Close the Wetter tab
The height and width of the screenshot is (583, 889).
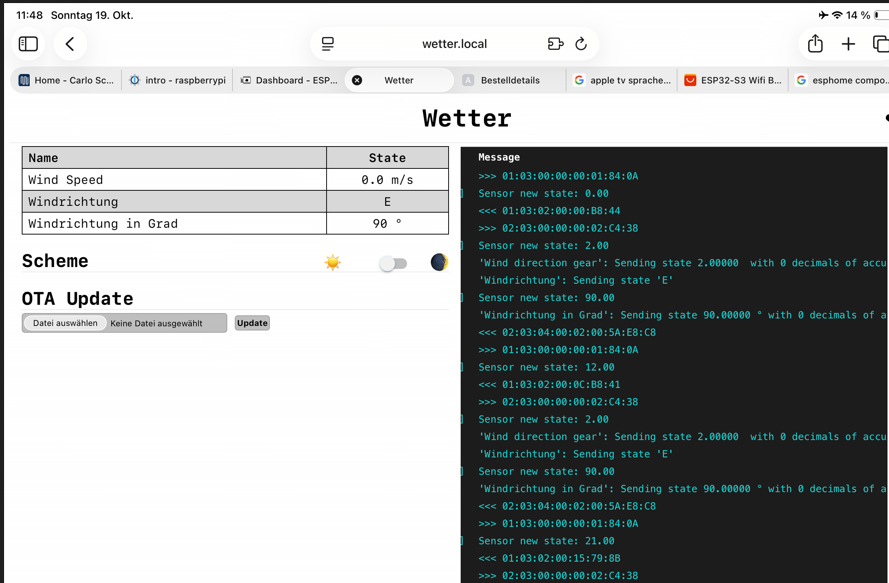(x=357, y=81)
